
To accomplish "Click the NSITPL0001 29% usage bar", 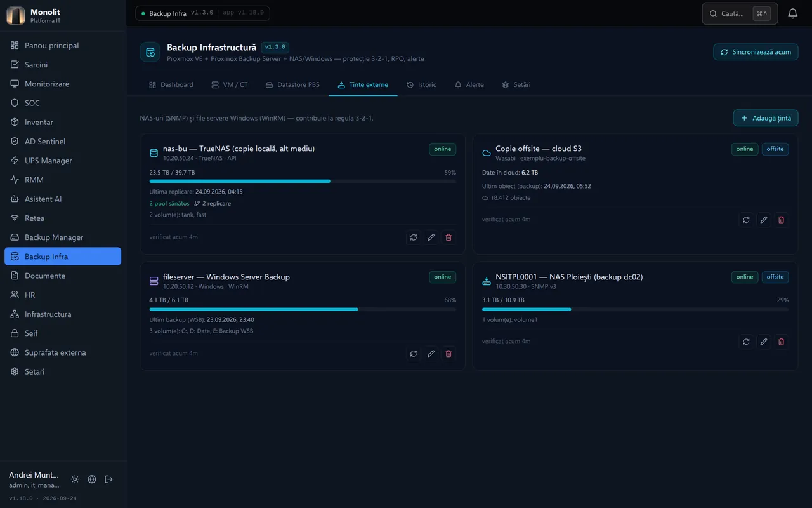I will (x=636, y=309).
